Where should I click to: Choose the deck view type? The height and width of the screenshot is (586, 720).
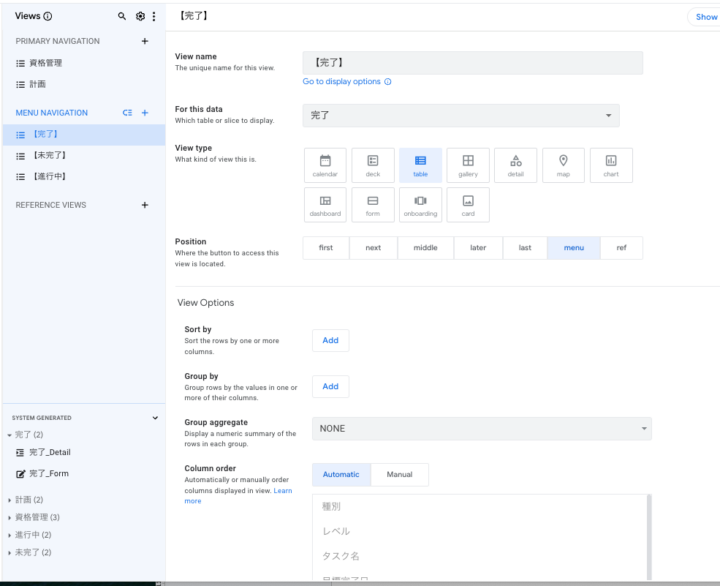click(x=373, y=165)
